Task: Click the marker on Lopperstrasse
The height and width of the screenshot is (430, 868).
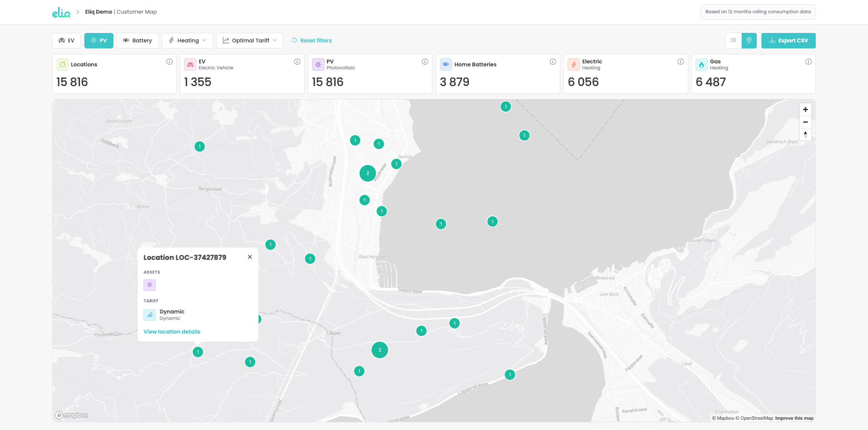Action: click(x=510, y=375)
